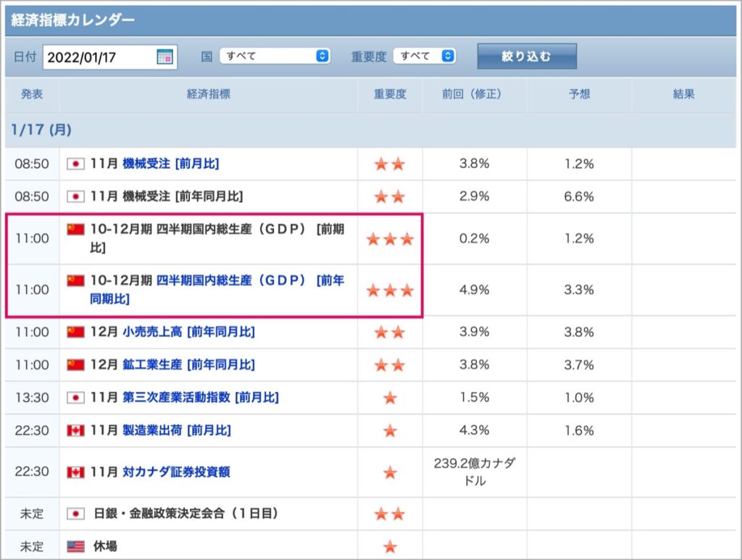Open the 第三次産業活動指数 [前月比] link
The image size is (742, 560).
coord(200,397)
